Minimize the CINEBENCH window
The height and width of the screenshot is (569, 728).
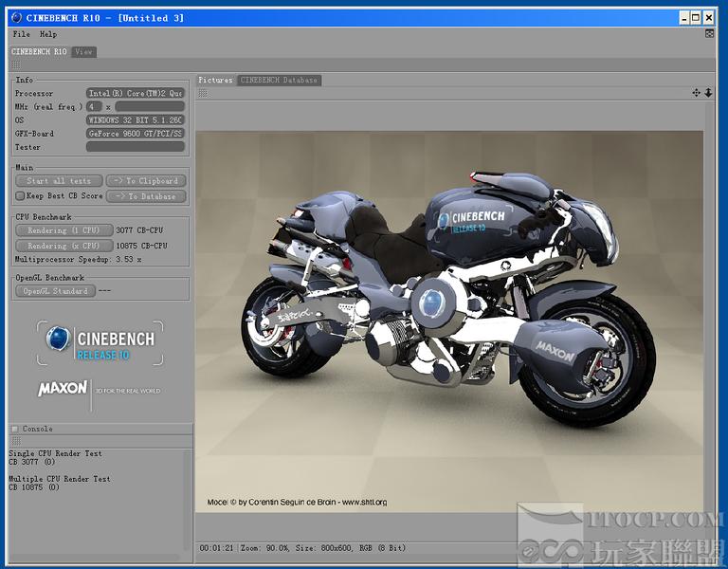(x=684, y=18)
